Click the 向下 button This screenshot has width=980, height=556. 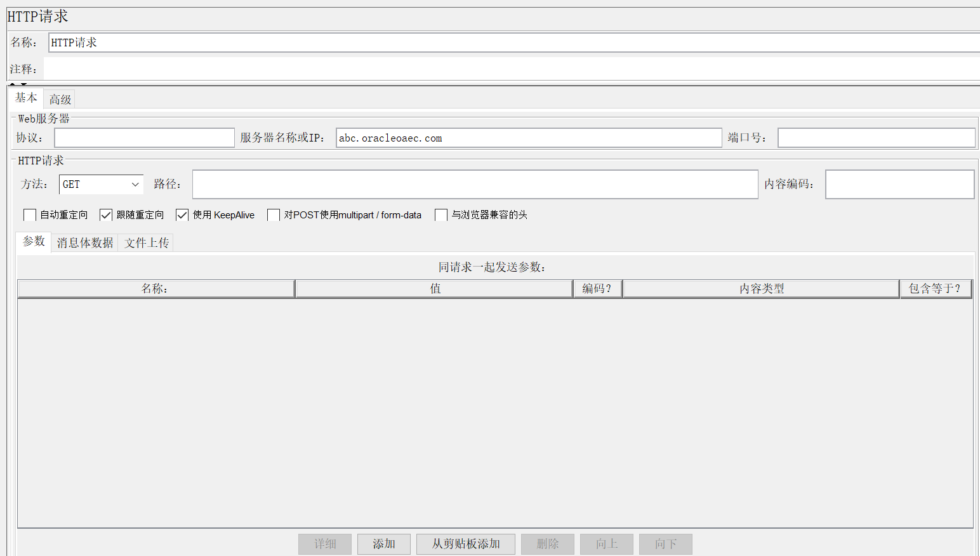pyautogui.click(x=666, y=544)
